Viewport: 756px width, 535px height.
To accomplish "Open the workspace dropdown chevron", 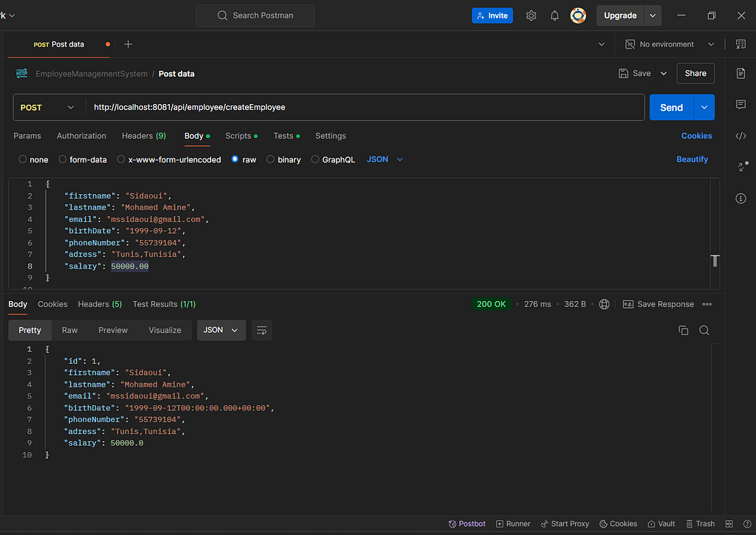I will (x=12, y=15).
